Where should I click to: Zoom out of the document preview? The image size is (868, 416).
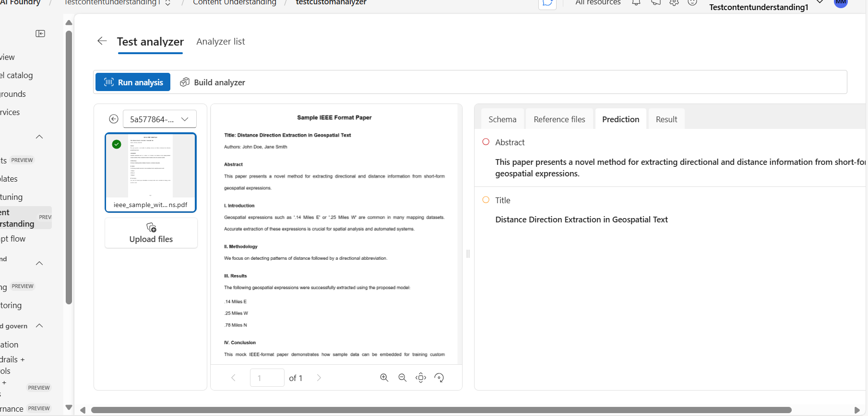point(402,378)
